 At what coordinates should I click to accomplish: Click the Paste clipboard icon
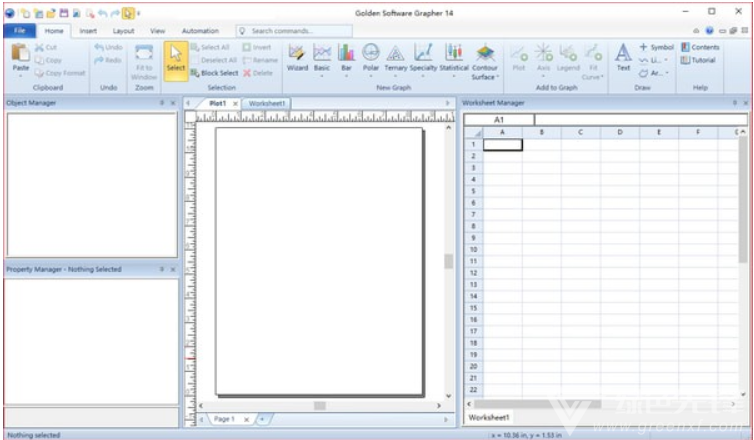coord(21,52)
